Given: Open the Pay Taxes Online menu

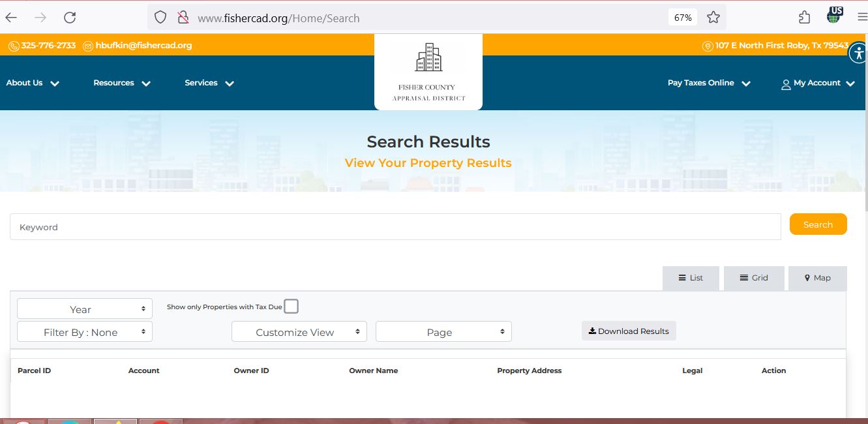Looking at the screenshot, I should click(x=708, y=83).
